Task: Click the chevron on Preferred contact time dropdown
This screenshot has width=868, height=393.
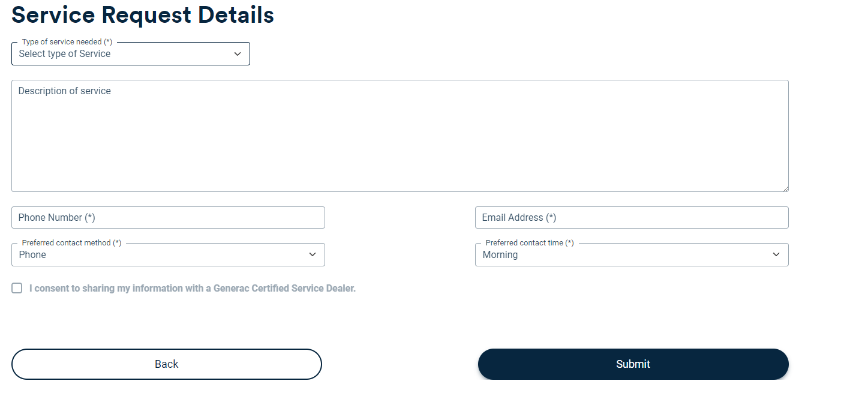Action: (776, 254)
